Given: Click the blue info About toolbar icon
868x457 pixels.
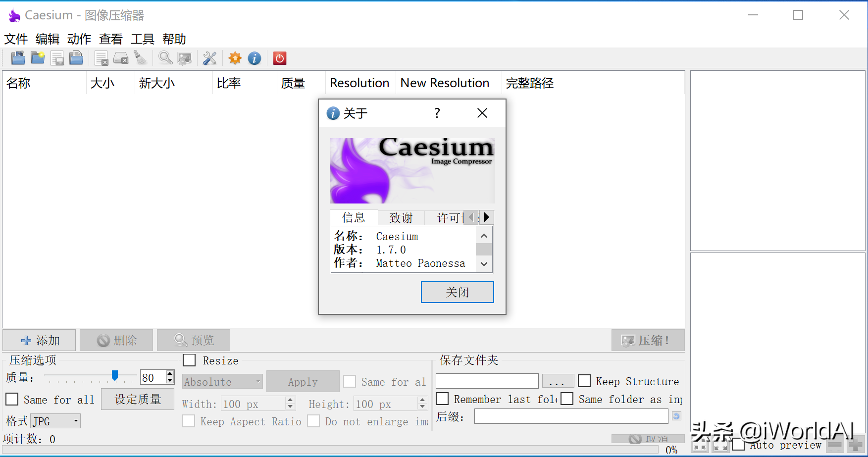Looking at the screenshot, I should click(255, 58).
